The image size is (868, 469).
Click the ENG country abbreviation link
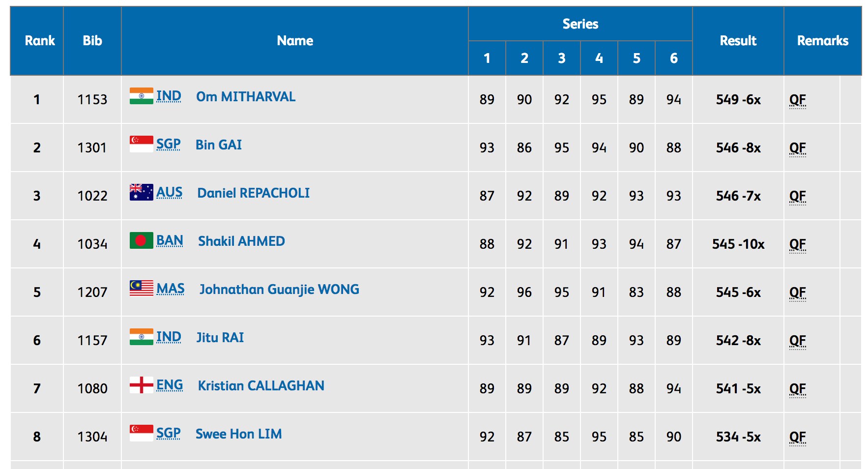170,385
